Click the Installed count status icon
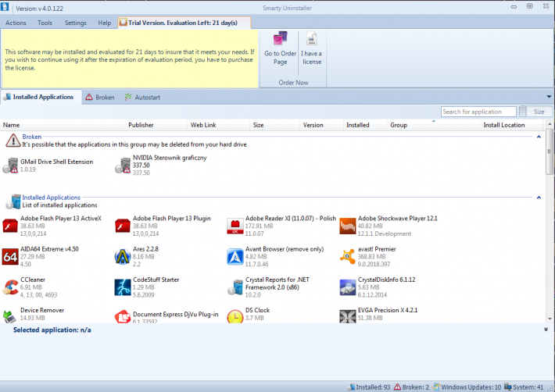Viewport: 555px width, 392px height. [352, 387]
